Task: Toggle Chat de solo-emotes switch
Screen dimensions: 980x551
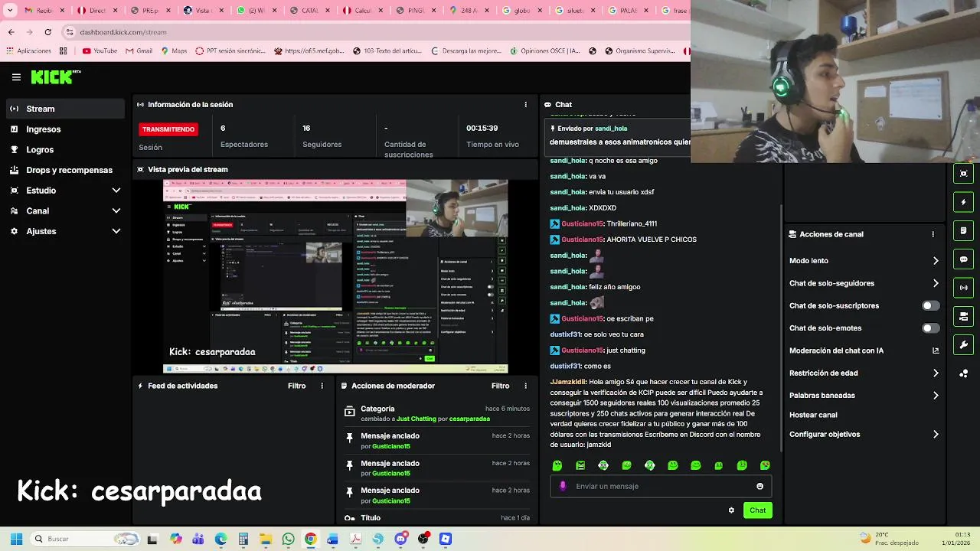Action: click(930, 328)
